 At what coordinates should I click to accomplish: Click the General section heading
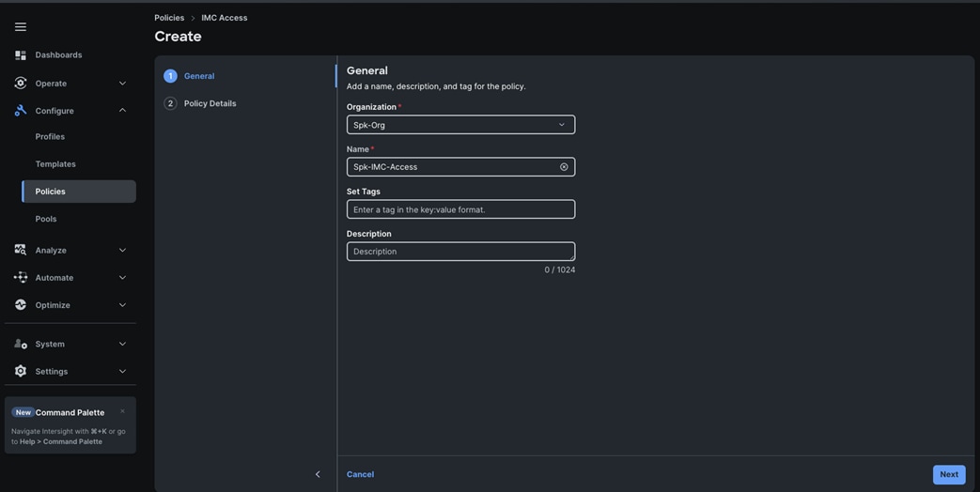[367, 70]
